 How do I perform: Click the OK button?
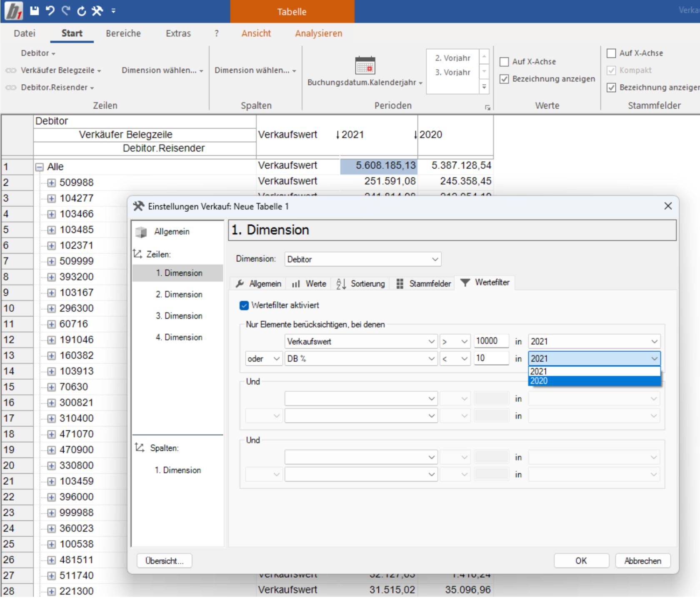[581, 561]
